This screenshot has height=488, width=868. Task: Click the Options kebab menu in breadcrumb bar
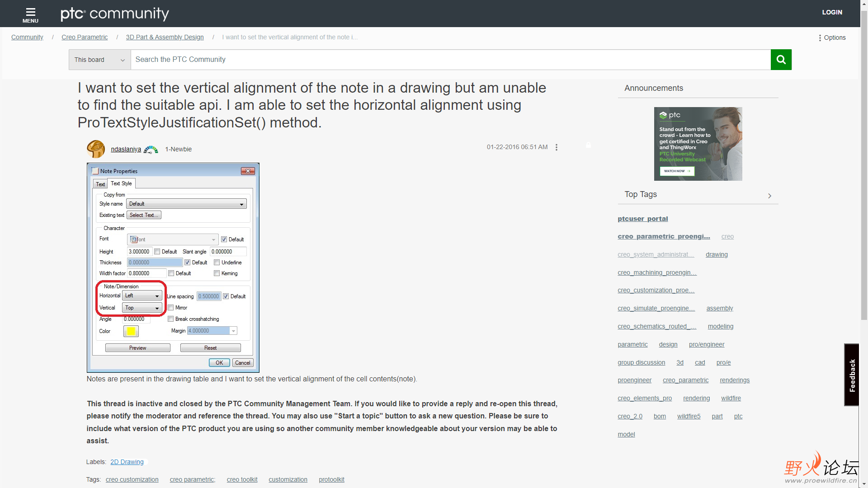coord(832,38)
